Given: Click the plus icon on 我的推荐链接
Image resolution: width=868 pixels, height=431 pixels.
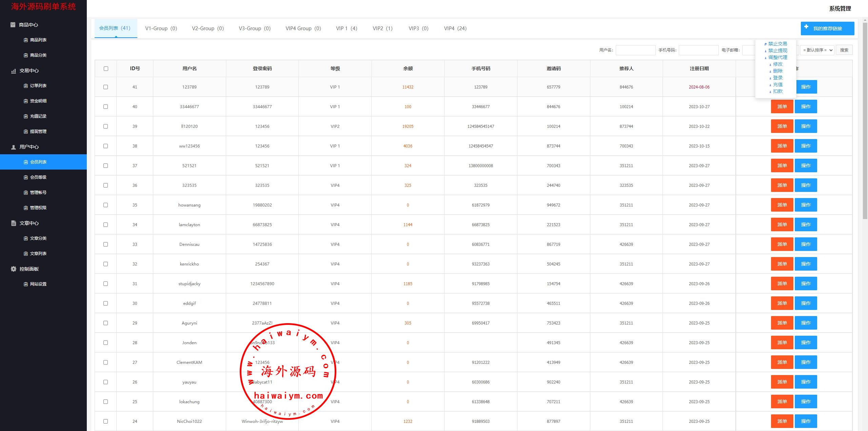Looking at the screenshot, I should 806,27.
